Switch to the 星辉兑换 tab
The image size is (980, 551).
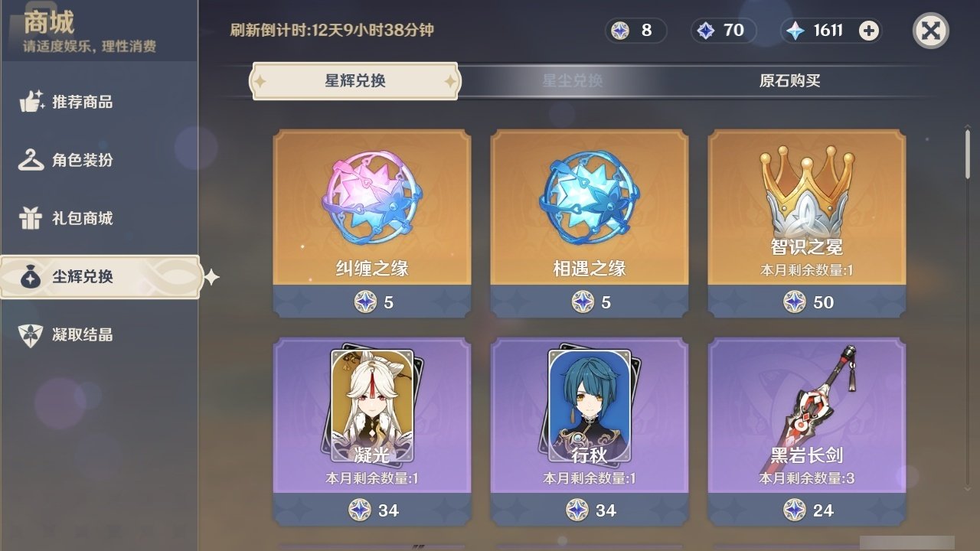355,81
